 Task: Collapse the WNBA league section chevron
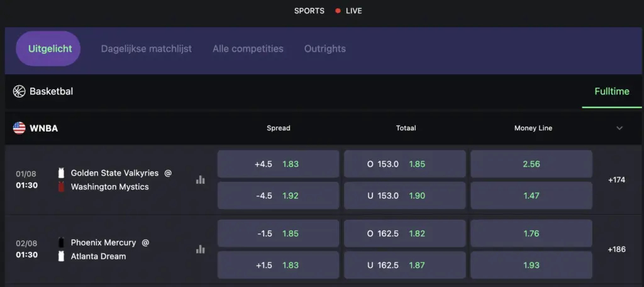pyautogui.click(x=619, y=128)
